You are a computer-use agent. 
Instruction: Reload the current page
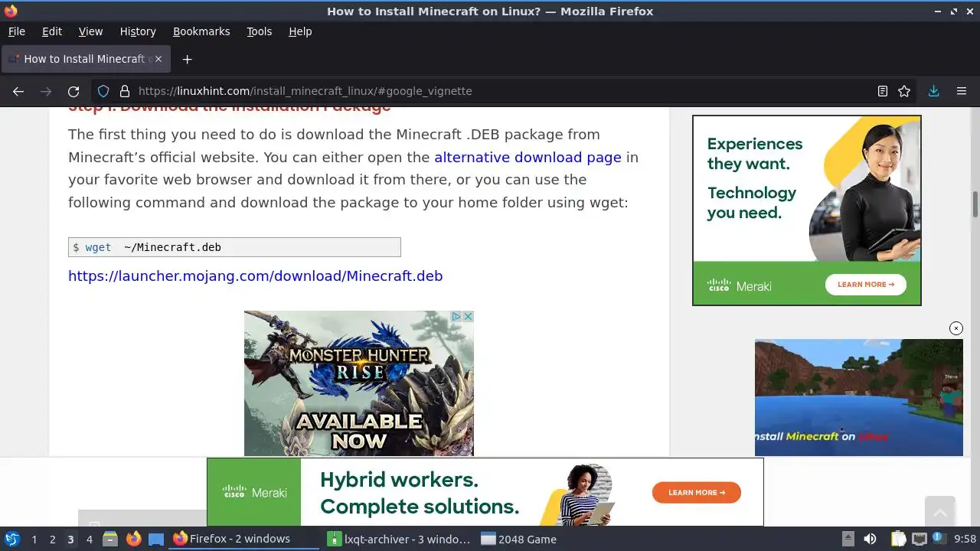(x=73, y=91)
